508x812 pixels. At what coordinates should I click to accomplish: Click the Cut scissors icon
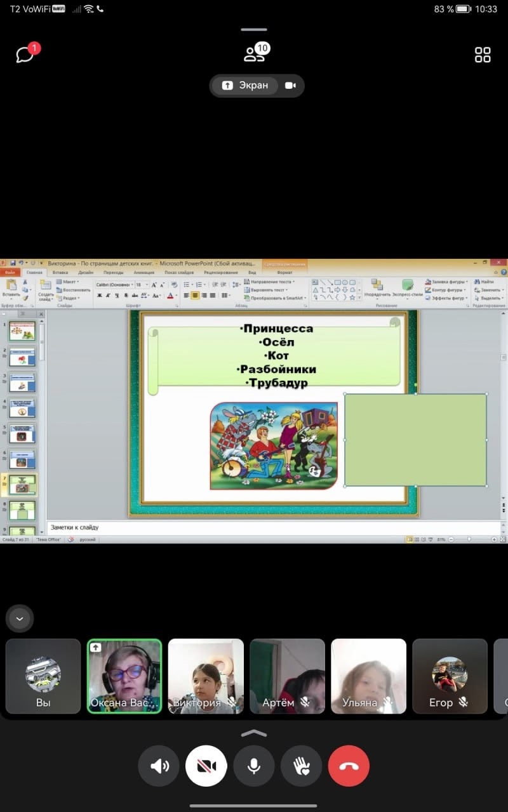coord(25,282)
